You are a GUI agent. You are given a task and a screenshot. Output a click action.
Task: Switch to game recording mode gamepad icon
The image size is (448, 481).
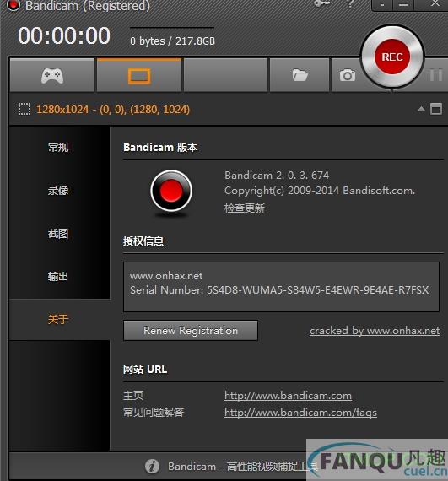[52, 75]
